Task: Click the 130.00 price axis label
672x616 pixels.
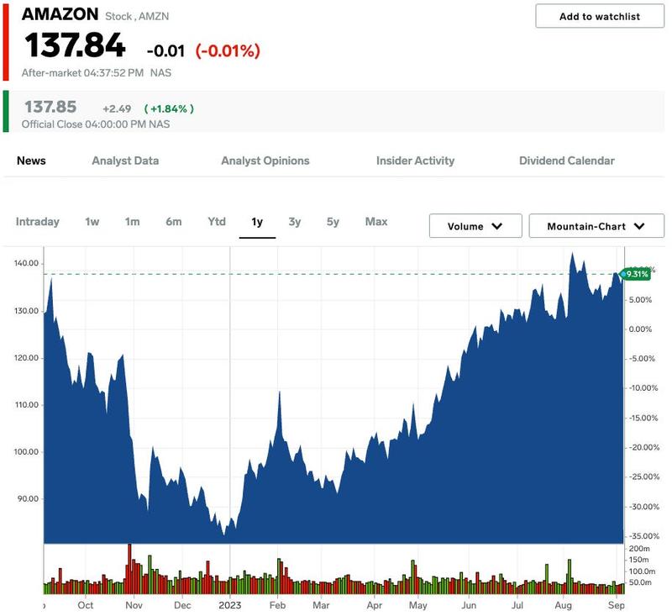Action: point(26,311)
